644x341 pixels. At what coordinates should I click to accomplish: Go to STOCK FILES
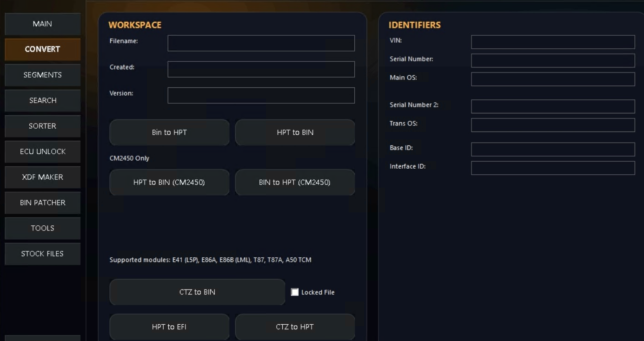click(x=42, y=254)
